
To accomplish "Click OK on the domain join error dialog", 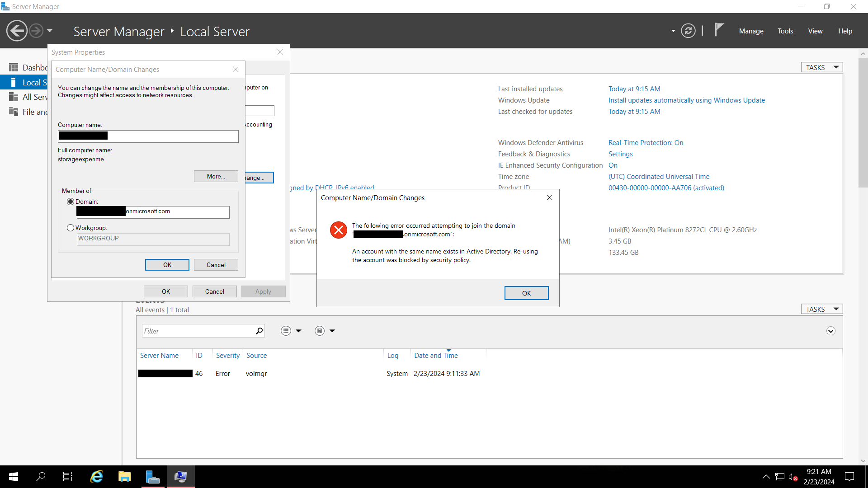I will (526, 293).
